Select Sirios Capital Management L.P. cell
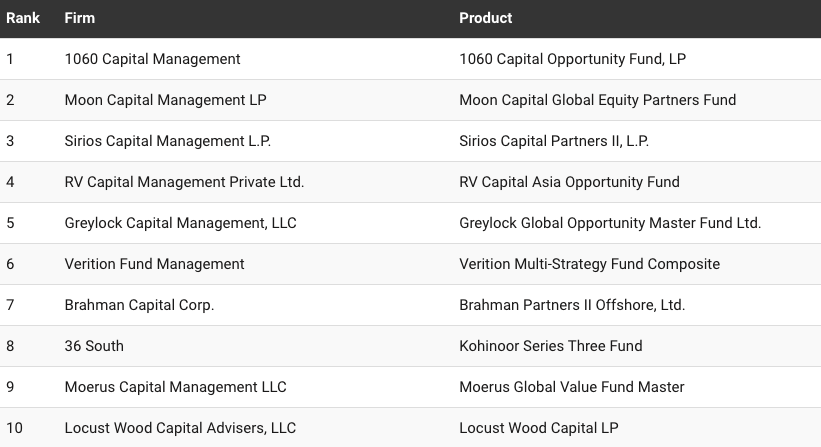The image size is (821, 447). 167,141
